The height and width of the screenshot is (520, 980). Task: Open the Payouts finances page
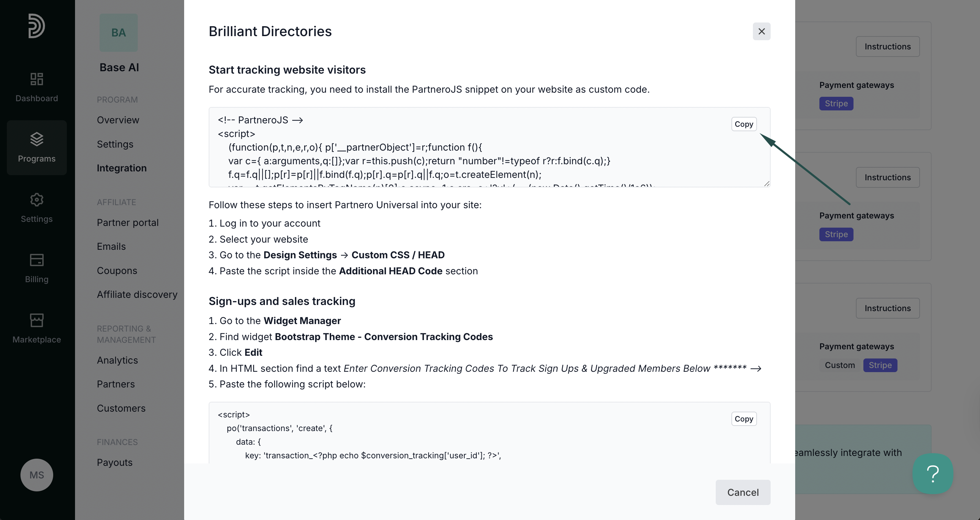(115, 462)
